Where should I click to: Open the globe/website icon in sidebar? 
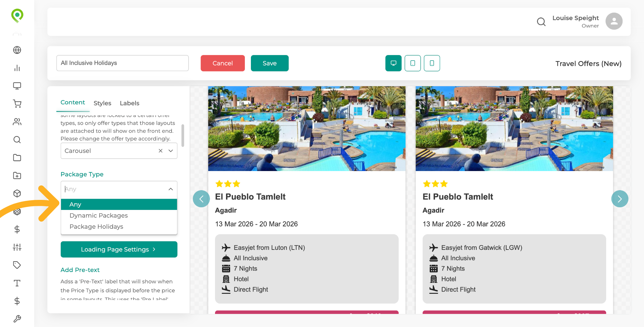pos(17,50)
